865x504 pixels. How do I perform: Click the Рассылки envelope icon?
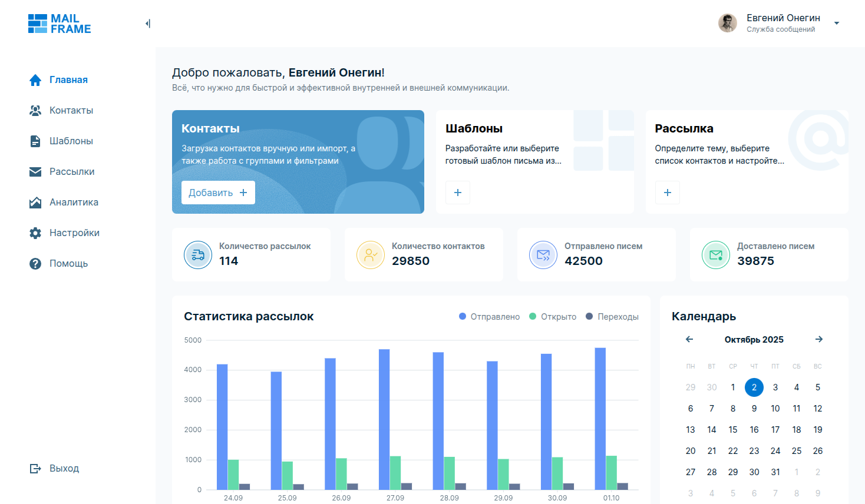tap(35, 172)
